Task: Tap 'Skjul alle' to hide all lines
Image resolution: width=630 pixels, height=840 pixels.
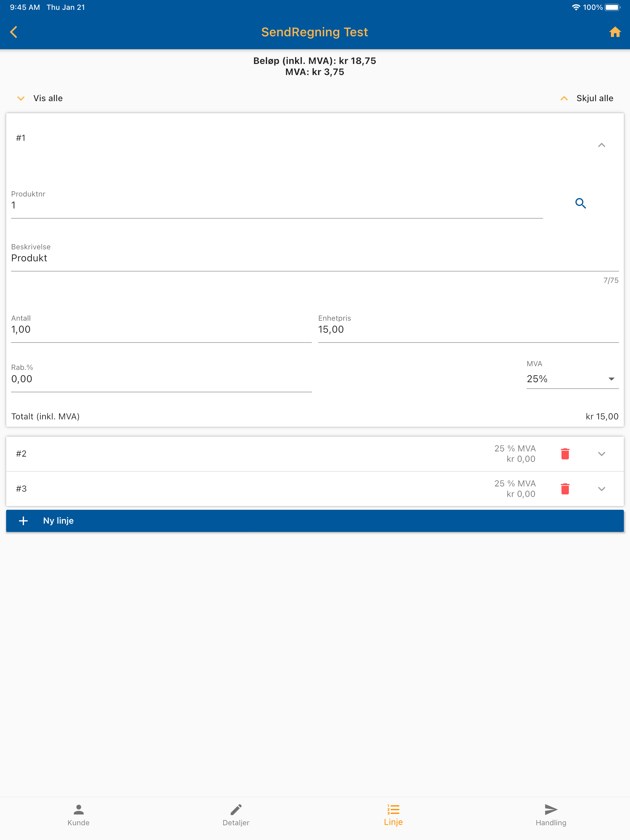Action: point(594,98)
